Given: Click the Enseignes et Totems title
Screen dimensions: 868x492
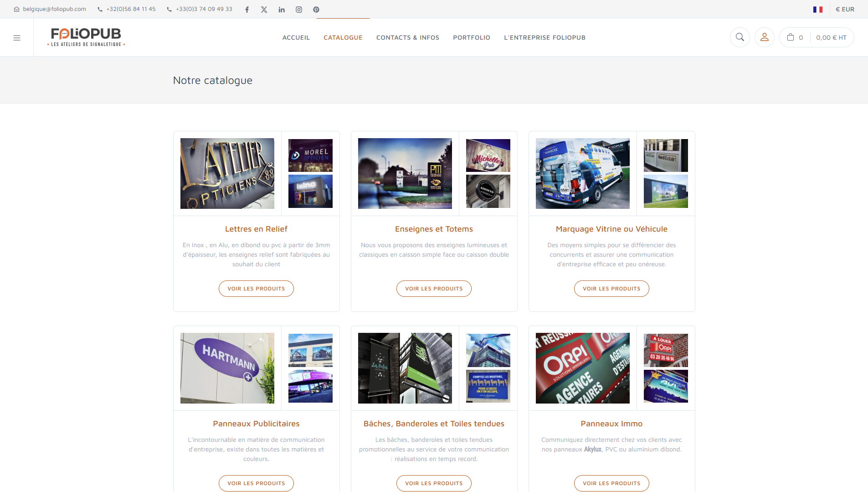Looking at the screenshot, I should (434, 229).
